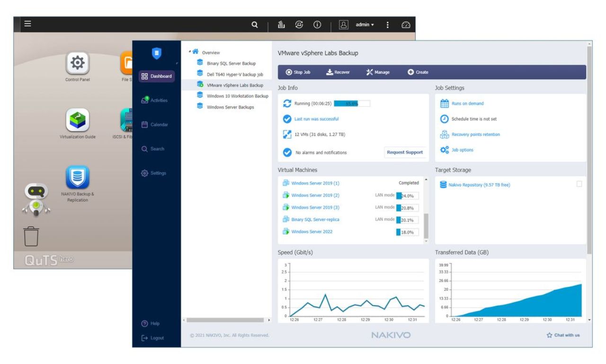Open the Nakivo Repository storage link

(479, 185)
